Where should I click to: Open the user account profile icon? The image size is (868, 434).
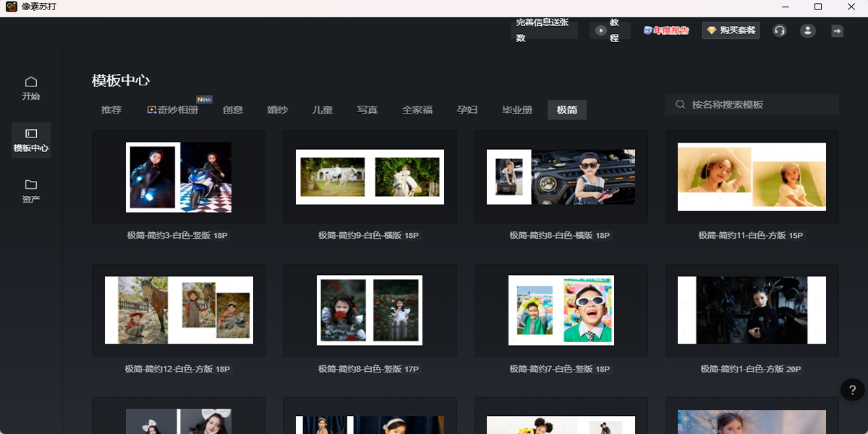click(807, 30)
